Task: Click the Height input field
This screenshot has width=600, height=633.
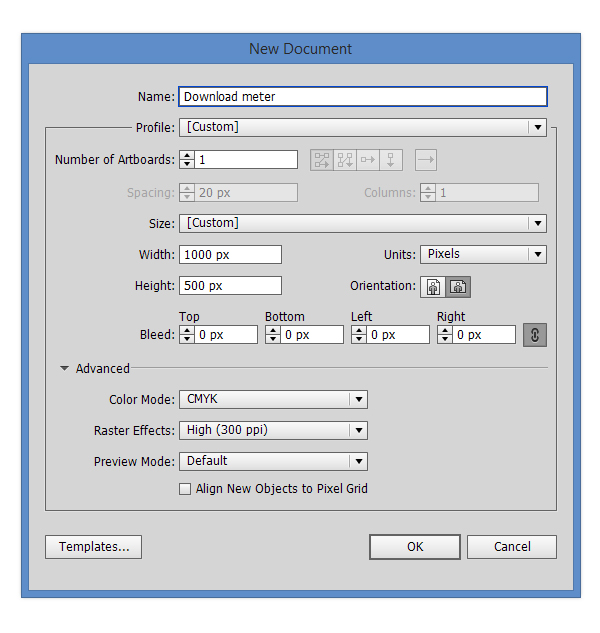Action: (231, 286)
